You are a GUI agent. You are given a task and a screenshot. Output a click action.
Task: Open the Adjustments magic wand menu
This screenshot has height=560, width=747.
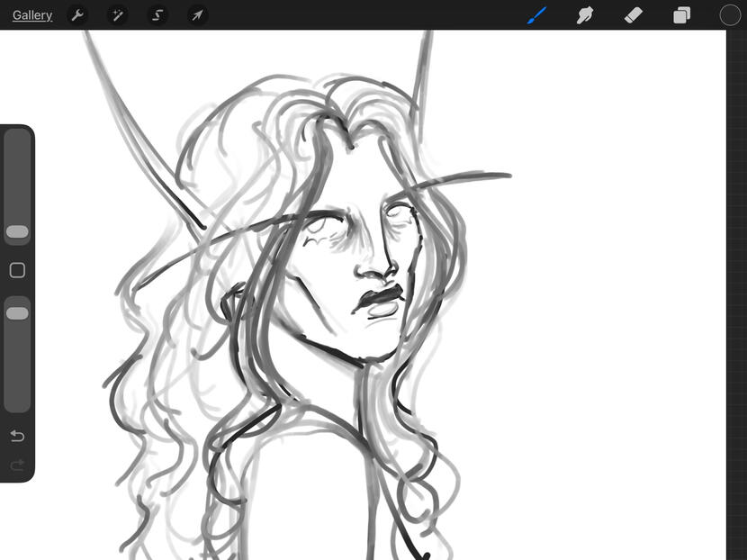(x=117, y=15)
